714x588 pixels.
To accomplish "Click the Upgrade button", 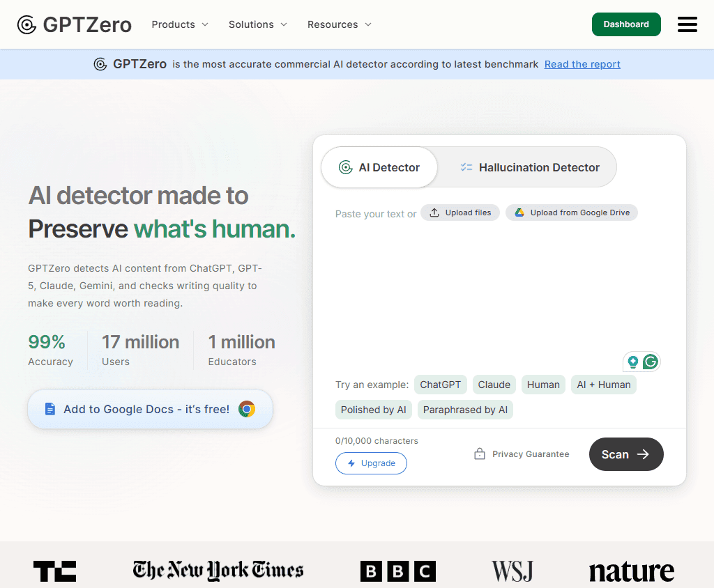I will point(371,463).
